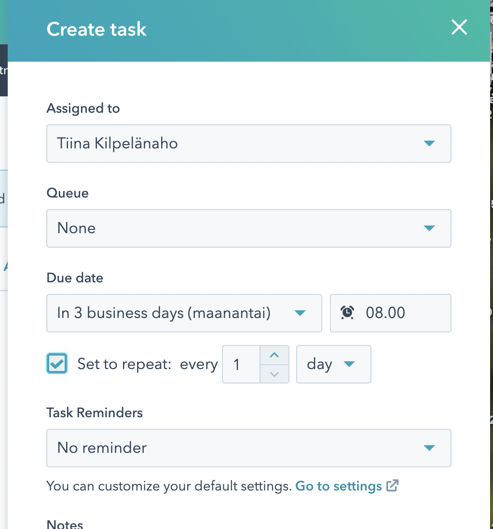
Task: Open the Tiina Kilpelänaho assignee dropdown
Action: point(249,143)
